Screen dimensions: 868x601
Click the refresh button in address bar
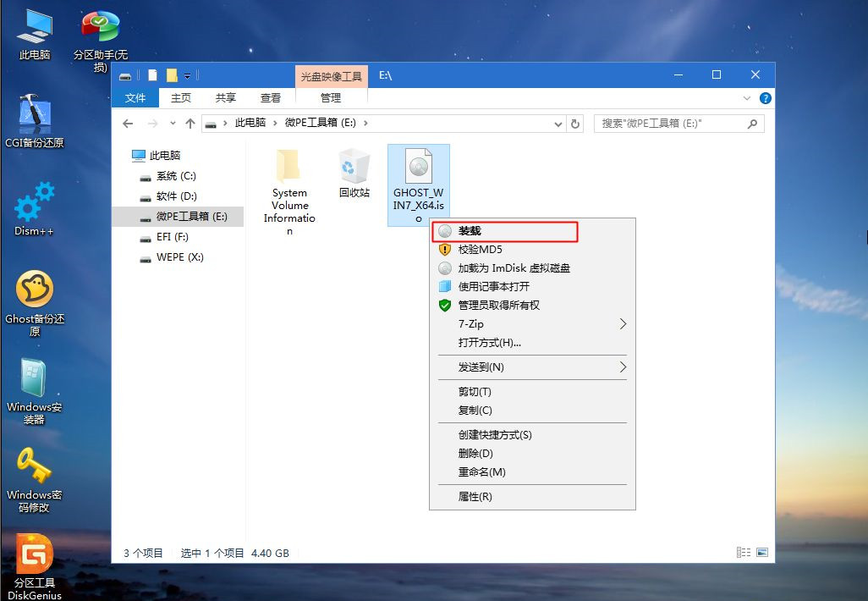coord(575,123)
